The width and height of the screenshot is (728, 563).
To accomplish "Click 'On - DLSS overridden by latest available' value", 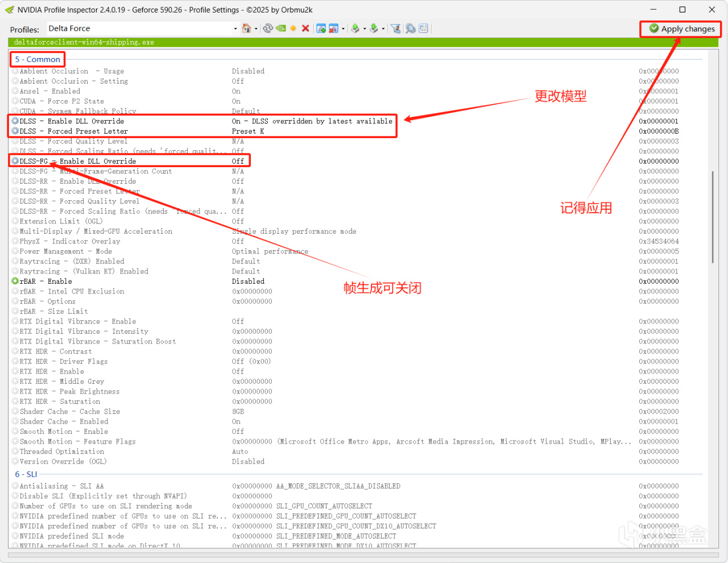I will [312, 121].
